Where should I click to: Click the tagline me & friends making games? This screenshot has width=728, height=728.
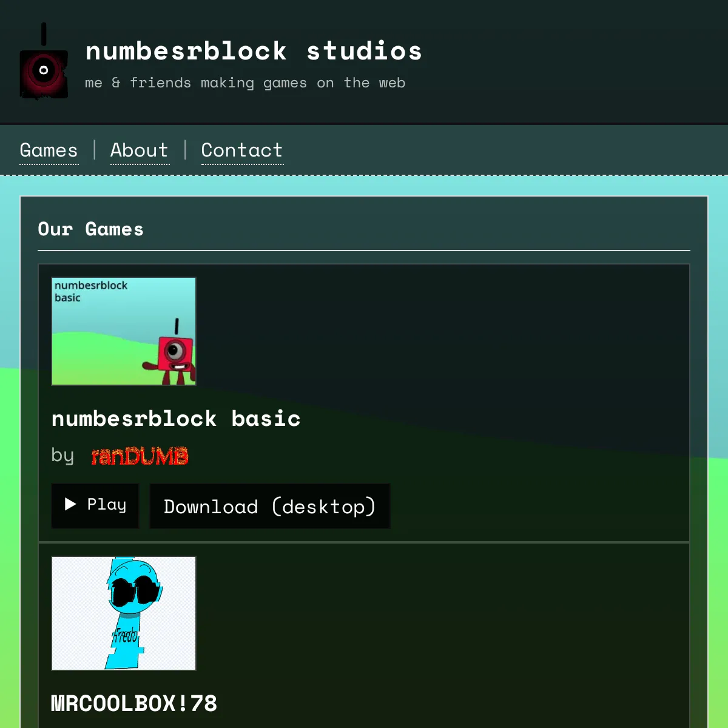(245, 83)
